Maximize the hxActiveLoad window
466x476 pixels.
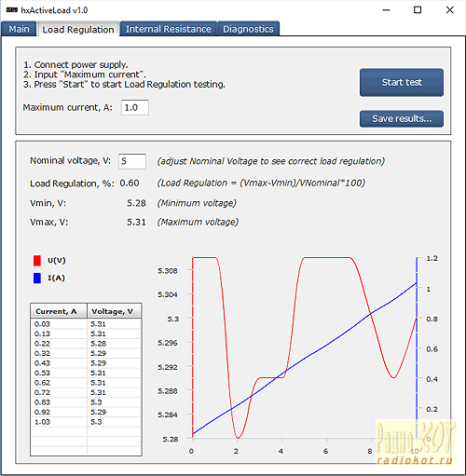(x=418, y=10)
